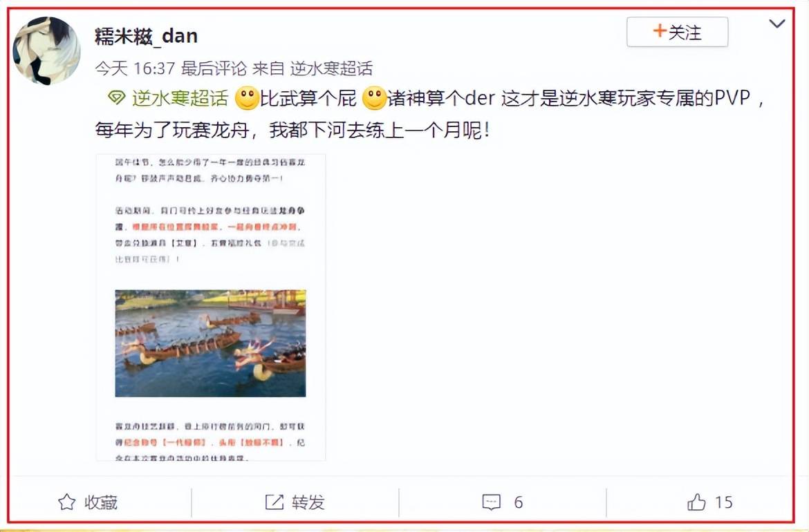
Task: Click the dragon boat picture in attachment
Action: [x=210, y=343]
